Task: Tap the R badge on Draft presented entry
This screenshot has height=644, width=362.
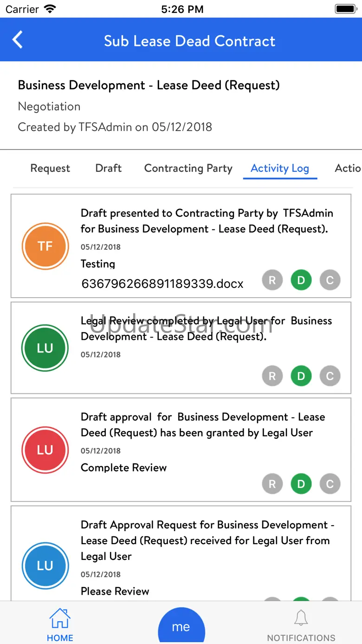Action: click(x=272, y=280)
